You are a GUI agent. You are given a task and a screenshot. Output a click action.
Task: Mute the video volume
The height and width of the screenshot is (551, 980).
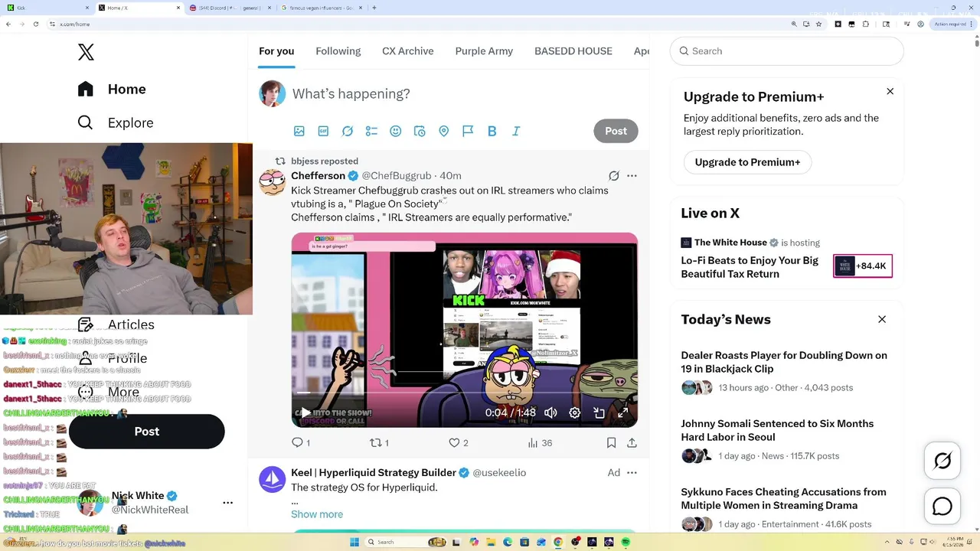pyautogui.click(x=550, y=412)
